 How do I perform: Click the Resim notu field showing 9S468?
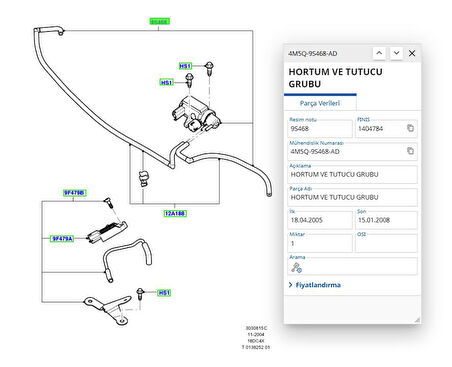click(x=320, y=128)
